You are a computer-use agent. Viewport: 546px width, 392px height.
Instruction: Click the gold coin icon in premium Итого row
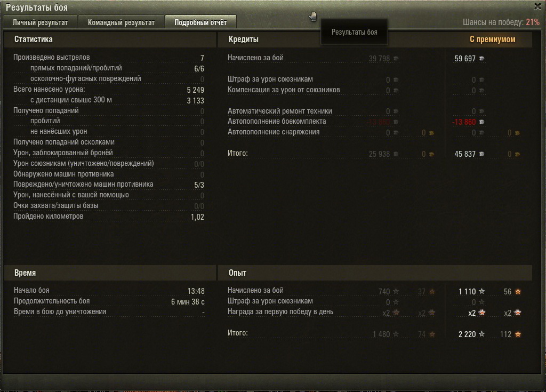pyautogui.click(x=517, y=154)
